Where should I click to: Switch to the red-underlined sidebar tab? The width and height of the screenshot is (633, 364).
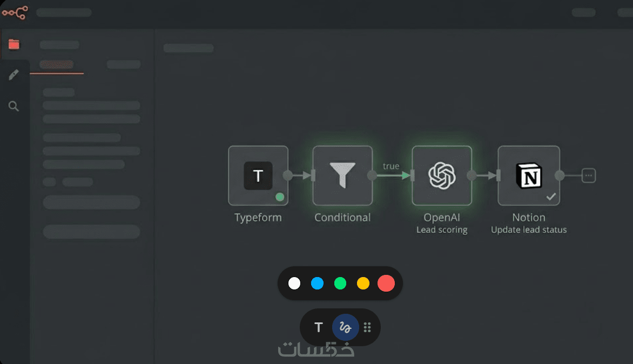tap(57, 65)
